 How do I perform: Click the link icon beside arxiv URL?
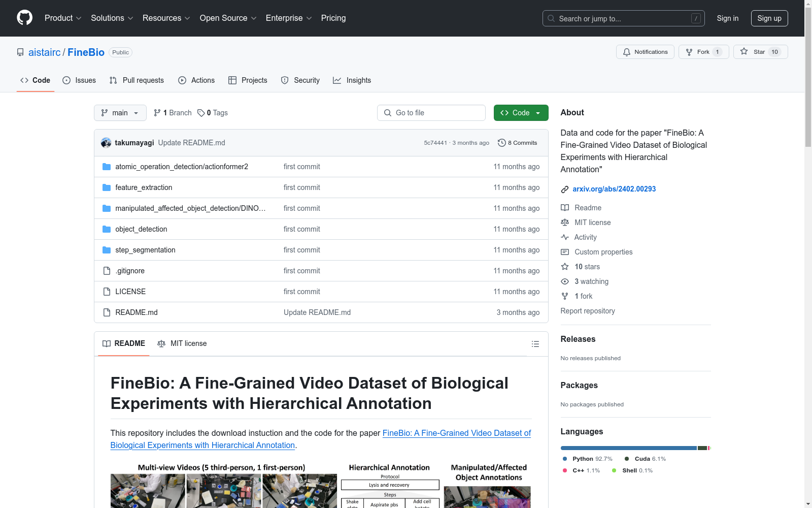[x=565, y=189]
